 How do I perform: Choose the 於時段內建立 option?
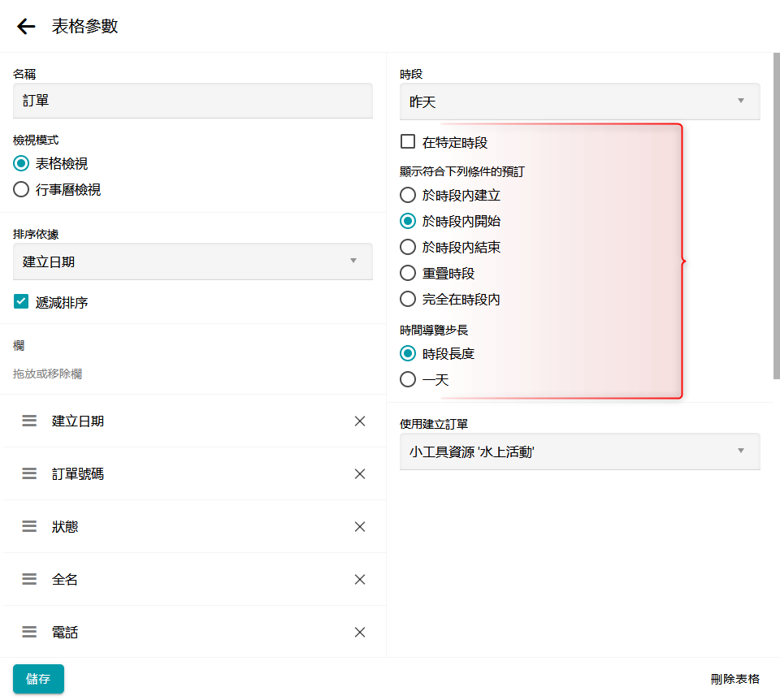(x=408, y=195)
